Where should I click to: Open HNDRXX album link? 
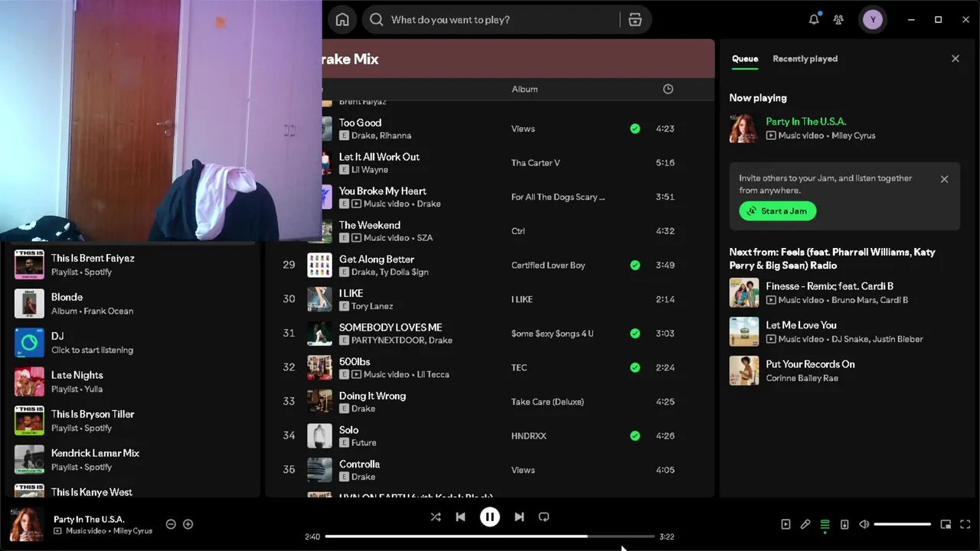(x=528, y=436)
